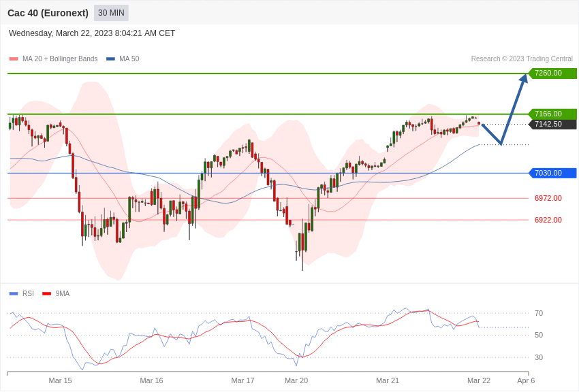Click the 7260.00 resistance price tag
The height and width of the screenshot is (392, 579).
click(x=553, y=73)
